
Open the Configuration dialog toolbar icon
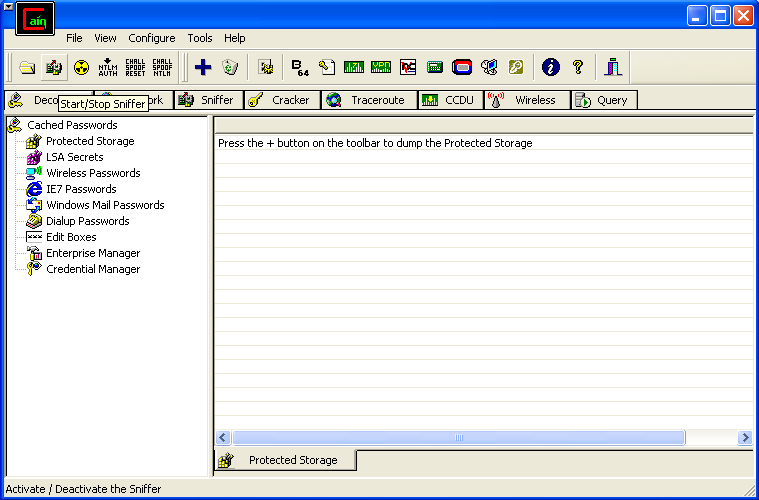tap(265, 67)
